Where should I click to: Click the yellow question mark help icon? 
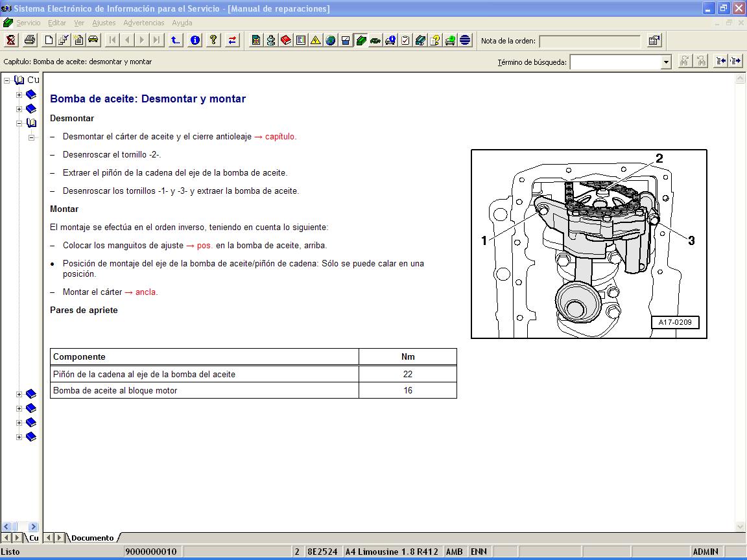click(x=213, y=40)
